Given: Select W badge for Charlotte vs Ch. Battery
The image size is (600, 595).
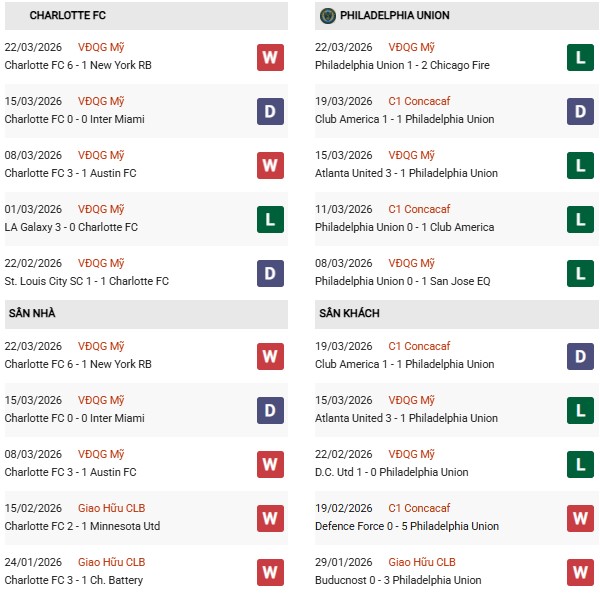Looking at the screenshot, I should tap(270, 572).
